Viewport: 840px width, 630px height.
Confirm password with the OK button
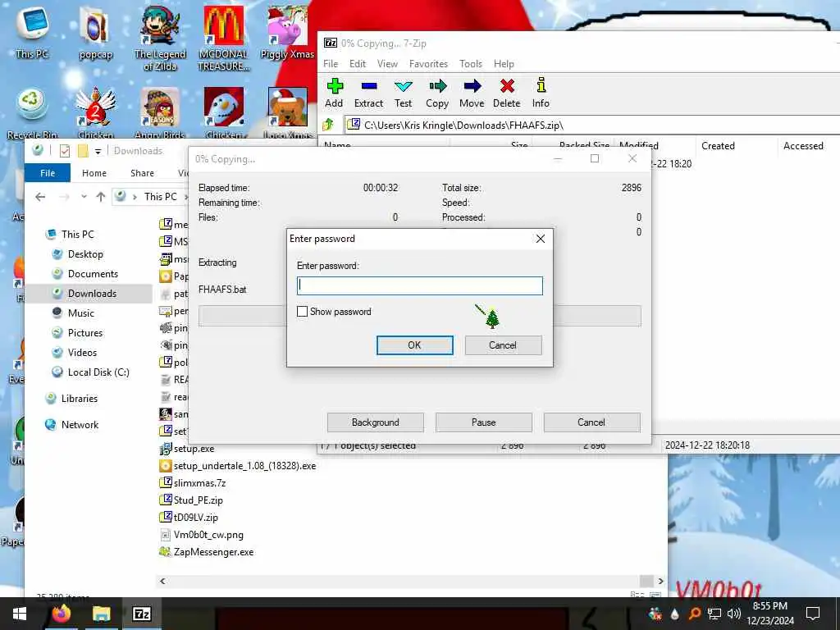point(414,345)
